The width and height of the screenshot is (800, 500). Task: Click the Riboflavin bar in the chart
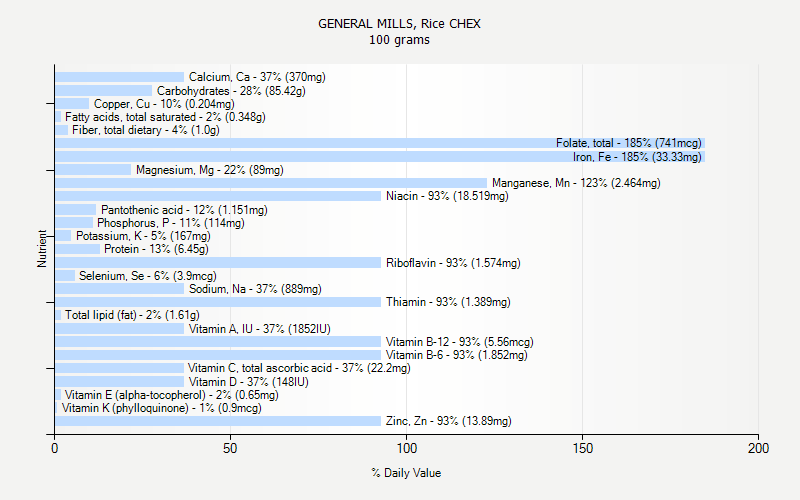point(218,263)
